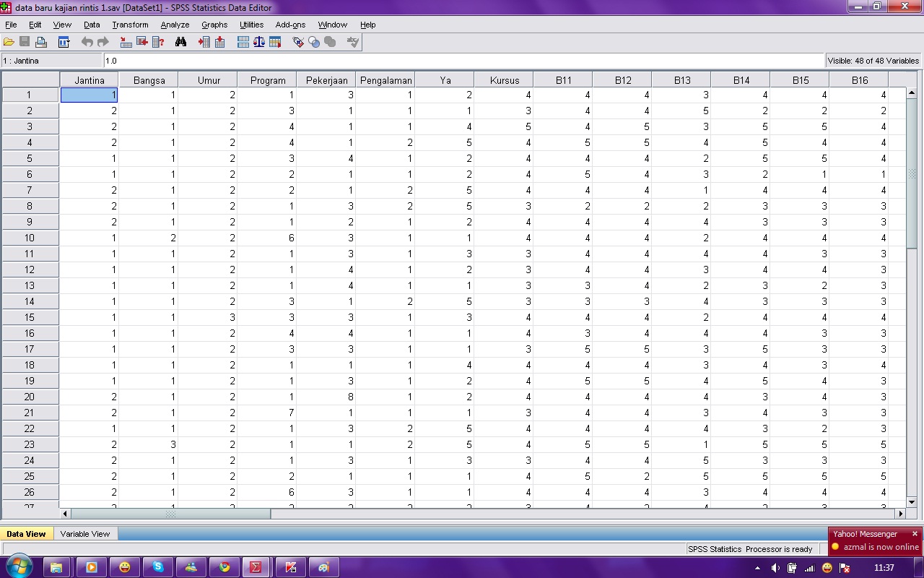This screenshot has height=578, width=924.
Task: Open the File menu
Action: click(x=11, y=25)
